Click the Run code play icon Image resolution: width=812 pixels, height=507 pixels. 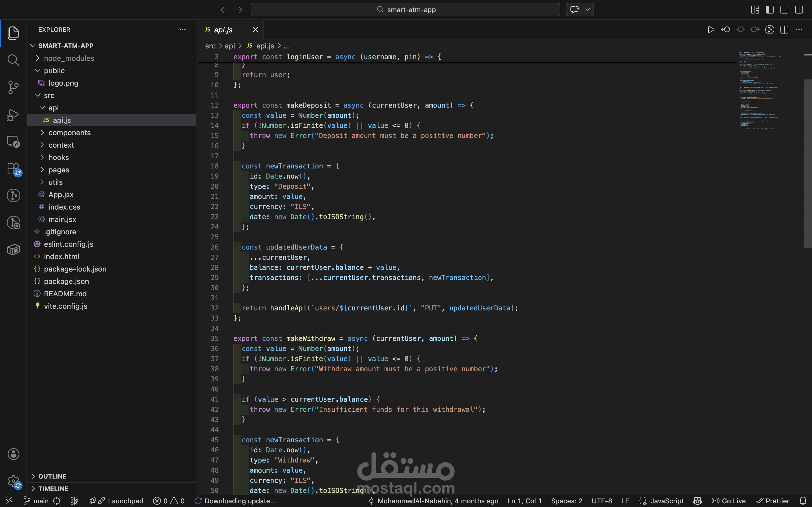711,30
